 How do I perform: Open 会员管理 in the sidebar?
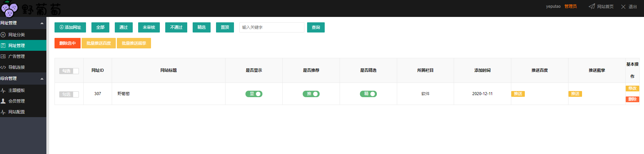(x=23, y=101)
